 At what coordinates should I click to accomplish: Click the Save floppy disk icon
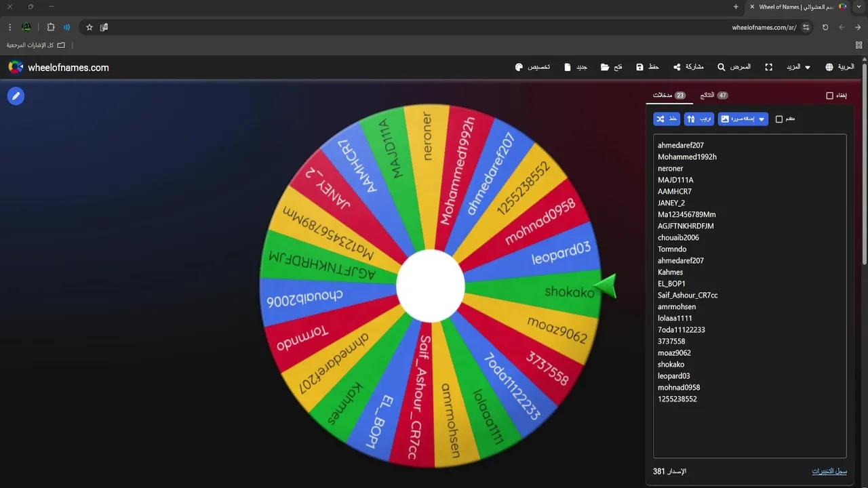[x=639, y=68]
